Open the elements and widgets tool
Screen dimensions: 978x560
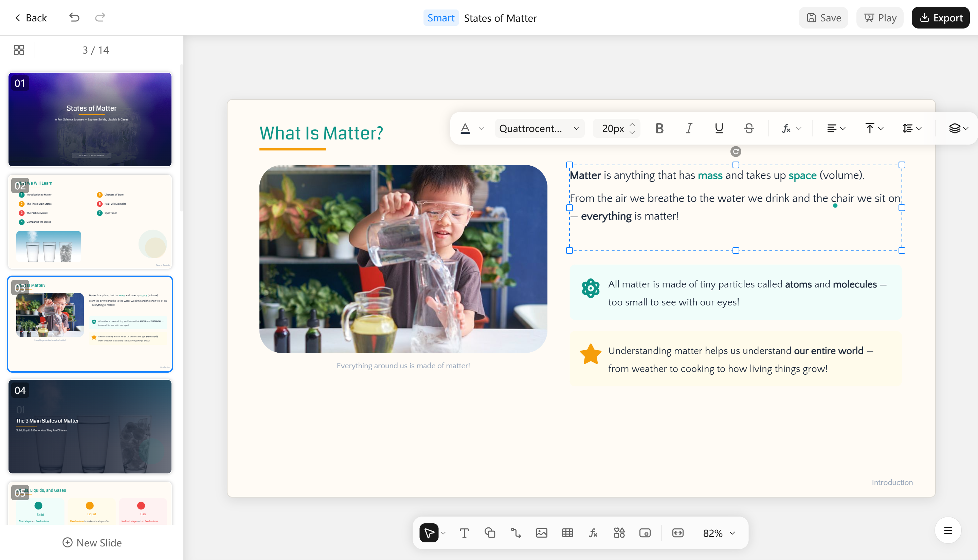coord(619,533)
